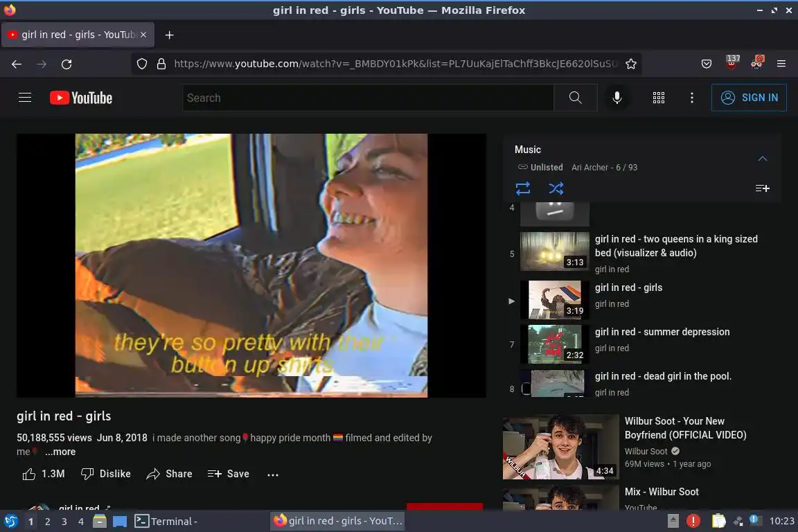Toggle shuffle playlist
This screenshot has width=798, height=532.
[556, 188]
